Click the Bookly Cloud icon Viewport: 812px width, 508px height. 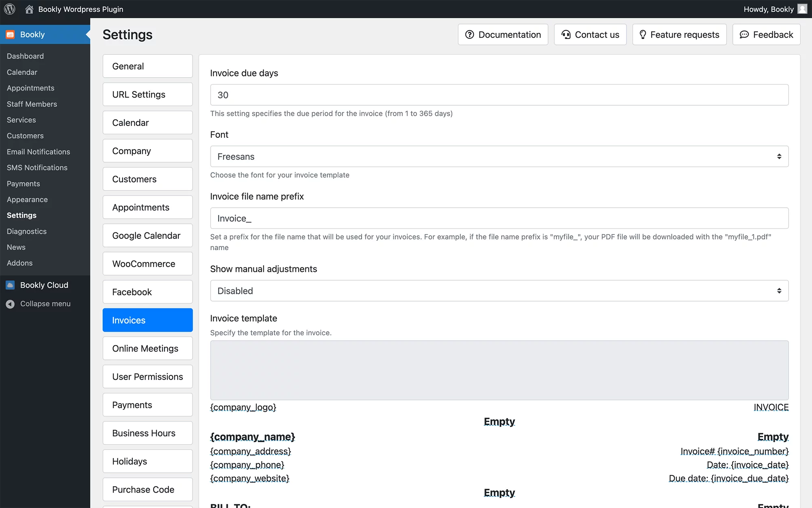[11, 285]
